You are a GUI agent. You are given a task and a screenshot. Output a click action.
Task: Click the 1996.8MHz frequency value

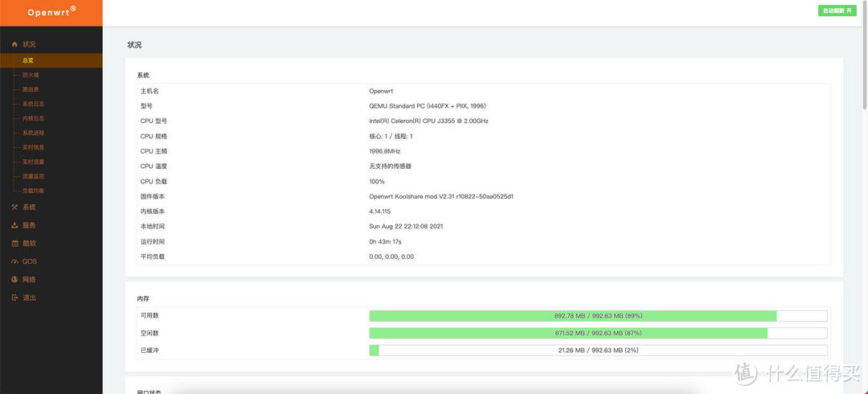coord(385,150)
